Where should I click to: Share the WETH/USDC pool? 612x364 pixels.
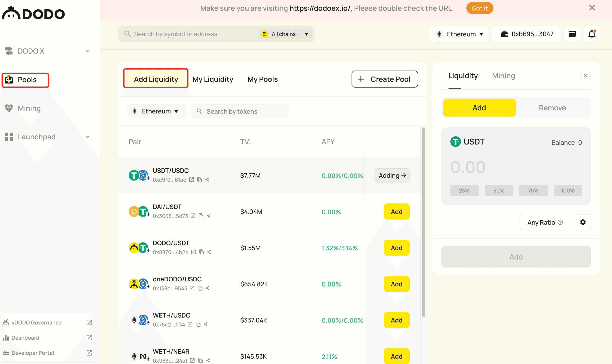point(206,324)
